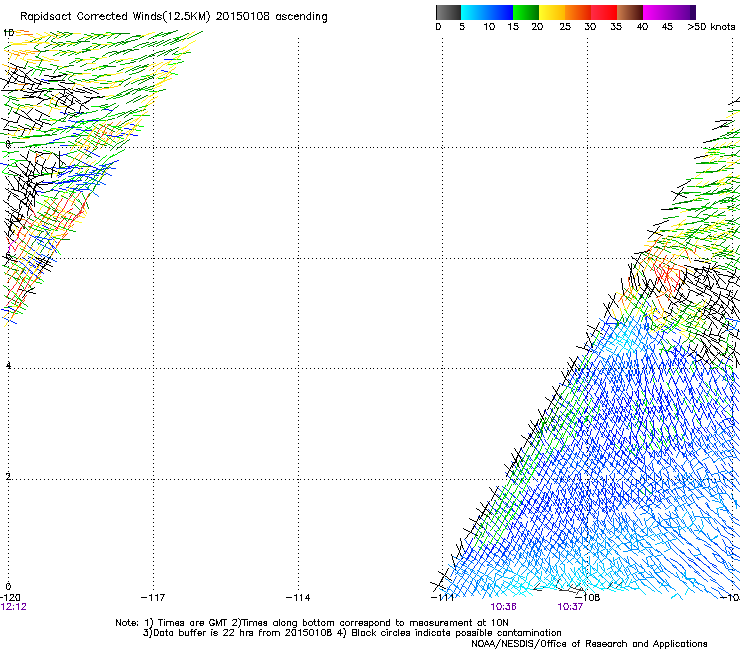Click the purple time stamp '10:37'
Viewport: 740px width, 650px height.
point(570,607)
